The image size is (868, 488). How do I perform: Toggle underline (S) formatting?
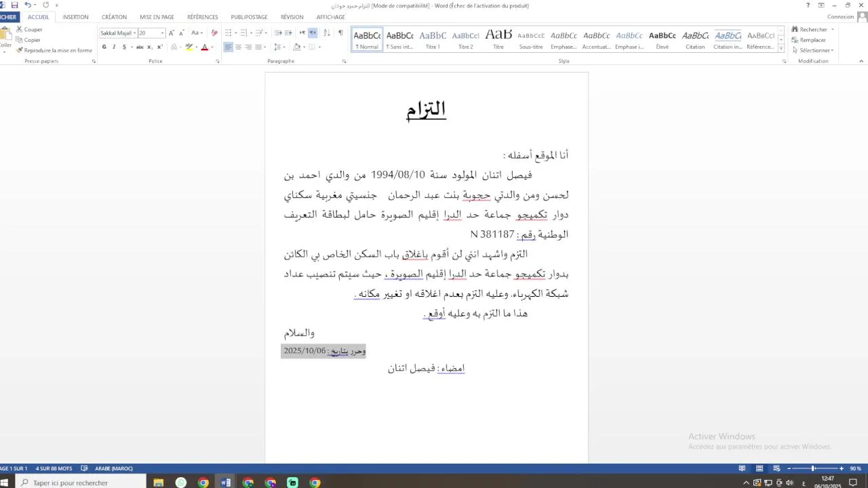[124, 47]
